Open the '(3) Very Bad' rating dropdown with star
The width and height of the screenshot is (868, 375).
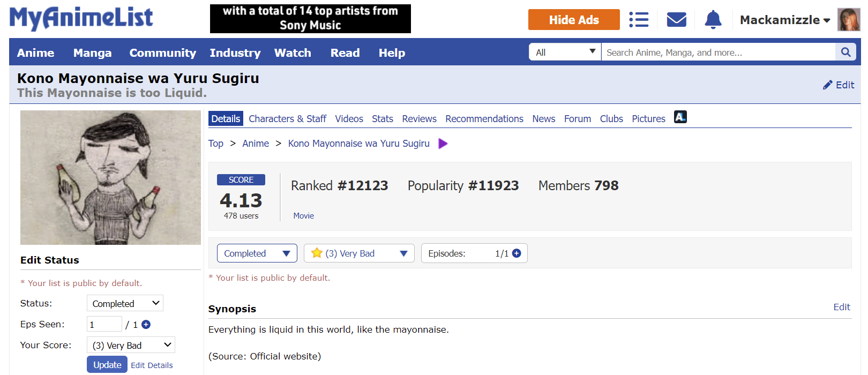coord(359,253)
